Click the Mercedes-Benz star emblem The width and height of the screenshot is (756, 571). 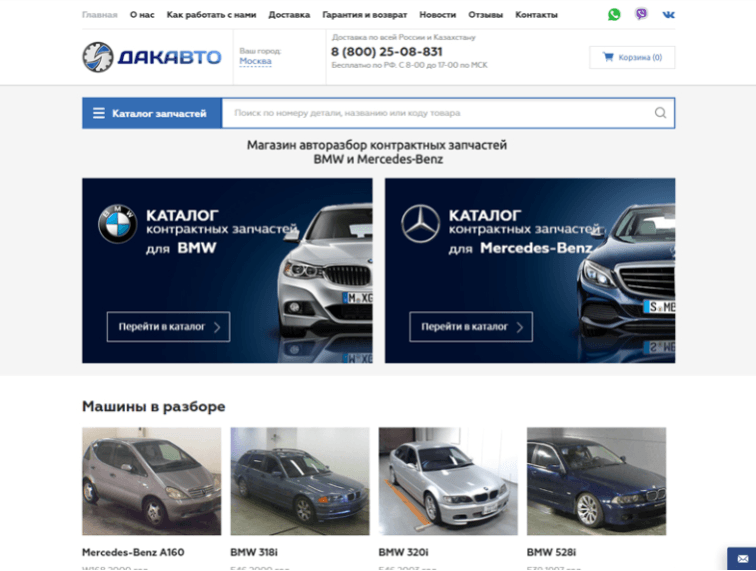coord(420,224)
